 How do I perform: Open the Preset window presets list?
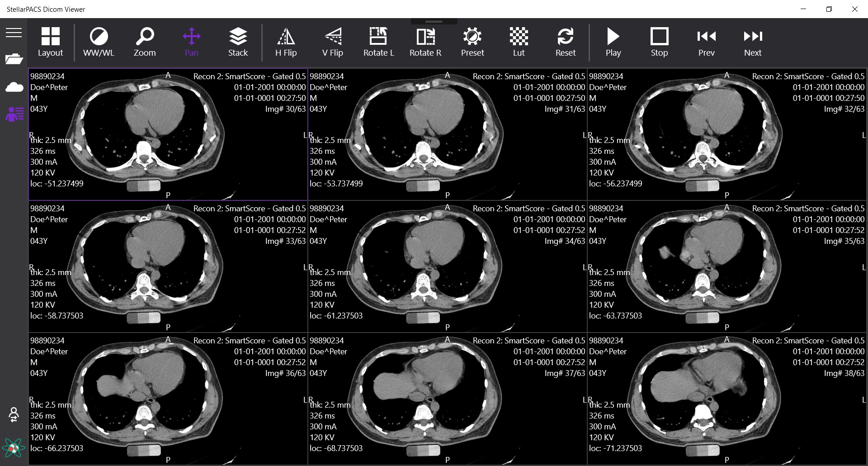pos(472,42)
